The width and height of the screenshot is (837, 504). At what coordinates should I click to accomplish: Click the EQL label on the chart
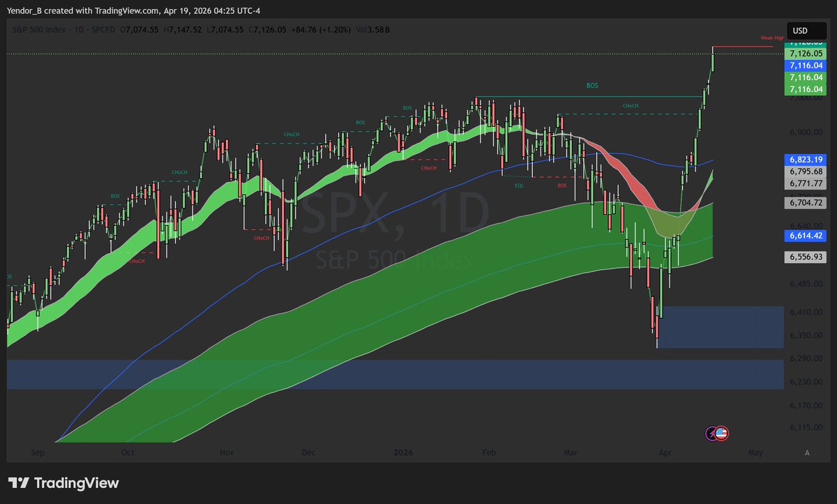518,185
